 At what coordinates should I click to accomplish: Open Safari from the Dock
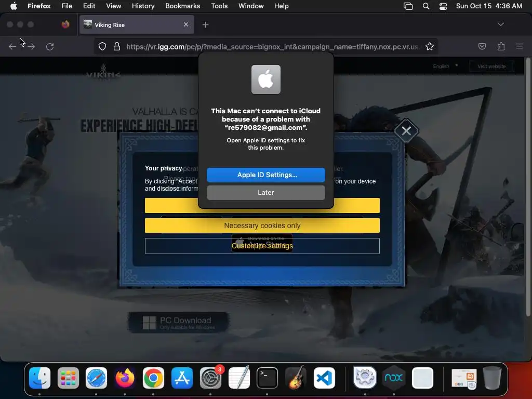[96, 378]
